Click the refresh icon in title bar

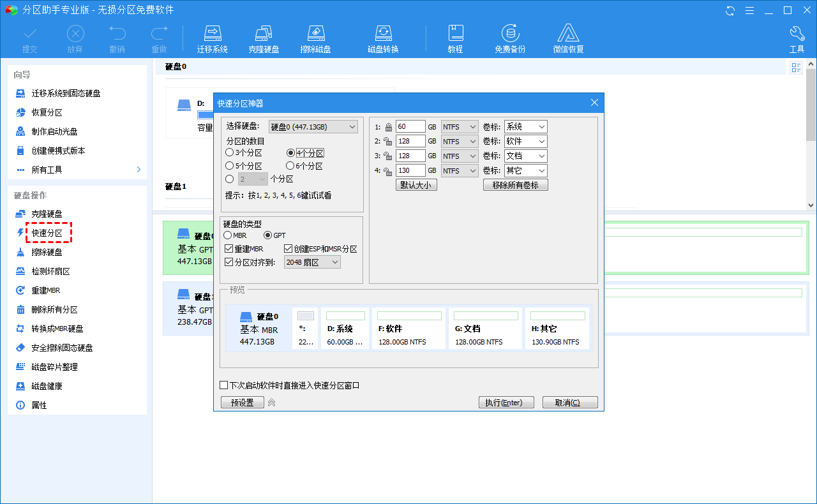730,10
